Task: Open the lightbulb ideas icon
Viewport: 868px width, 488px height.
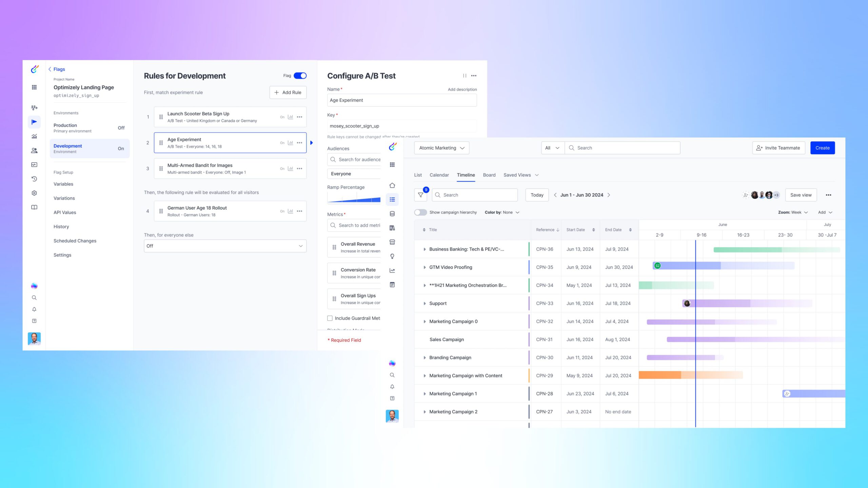Action: (x=392, y=256)
